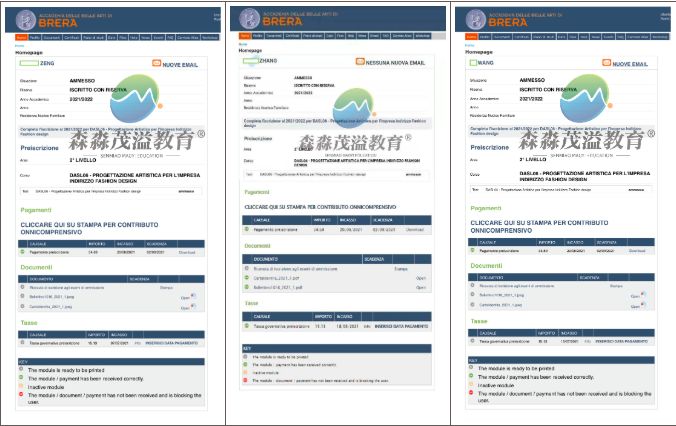
Task: Click the email envelope icon in ZHANG page
Action: (x=360, y=62)
